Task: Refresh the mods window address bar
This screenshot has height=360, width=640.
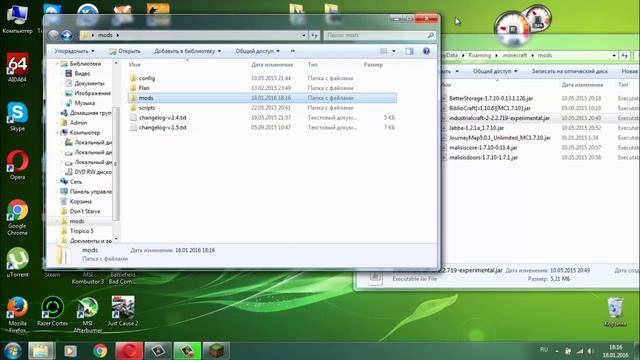Action: pyautogui.click(x=314, y=36)
